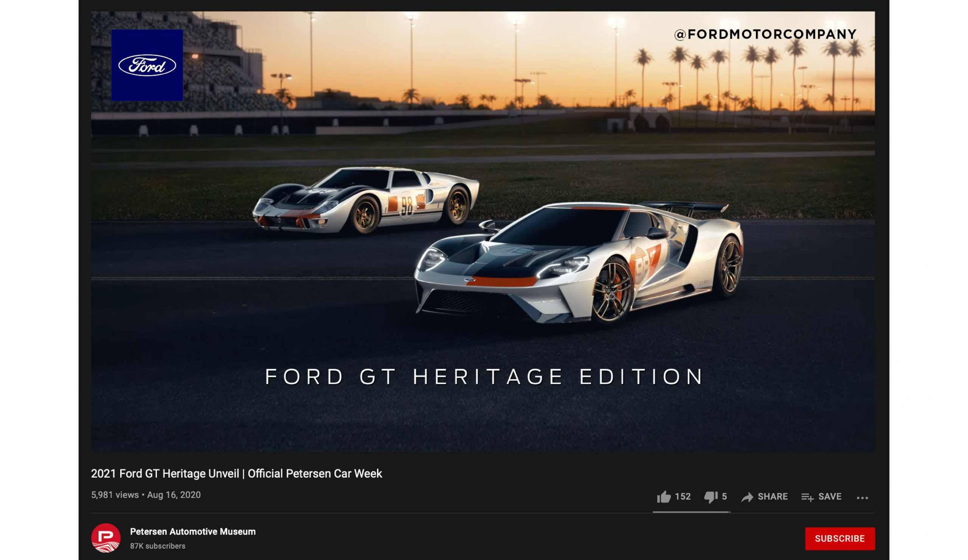Click the dislike count showing 5
This screenshot has width=968, height=560.
[x=724, y=496]
